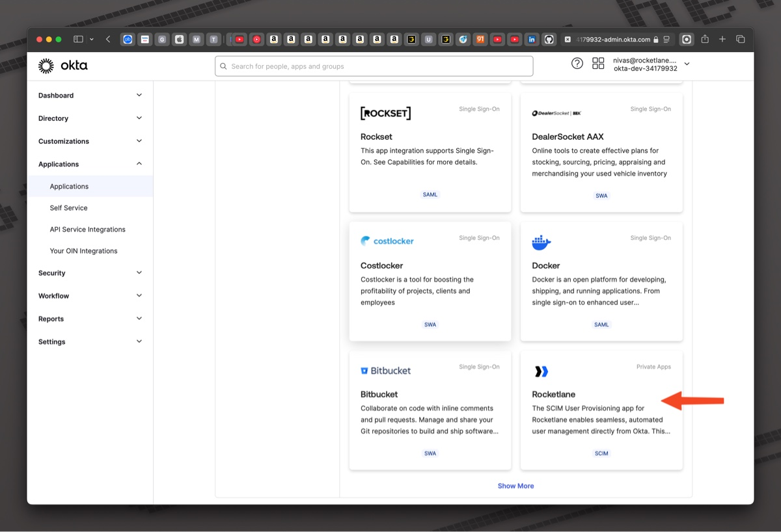This screenshot has width=781, height=532.
Task: Click the SCIM badge on Rocketlane card
Action: pos(601,453)
